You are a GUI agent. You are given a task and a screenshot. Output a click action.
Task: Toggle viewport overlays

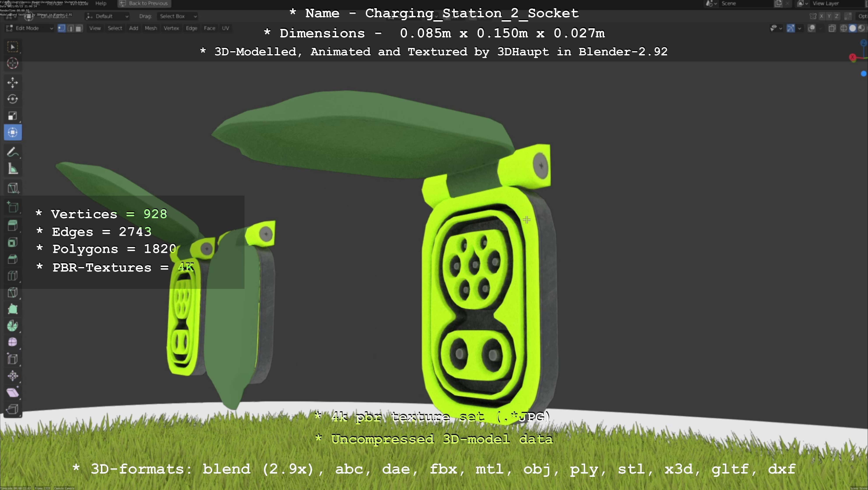tap(812, 28)
